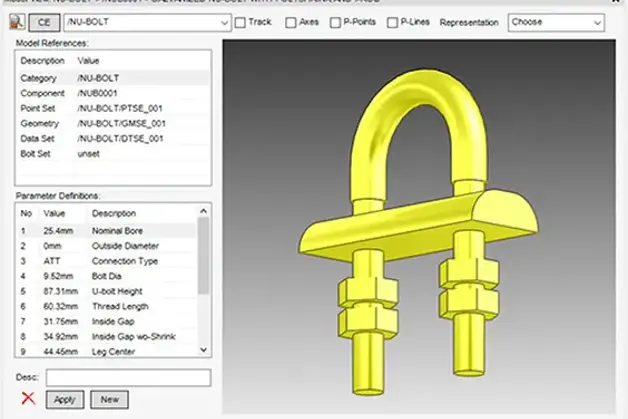Click the New button

[109, 400]
